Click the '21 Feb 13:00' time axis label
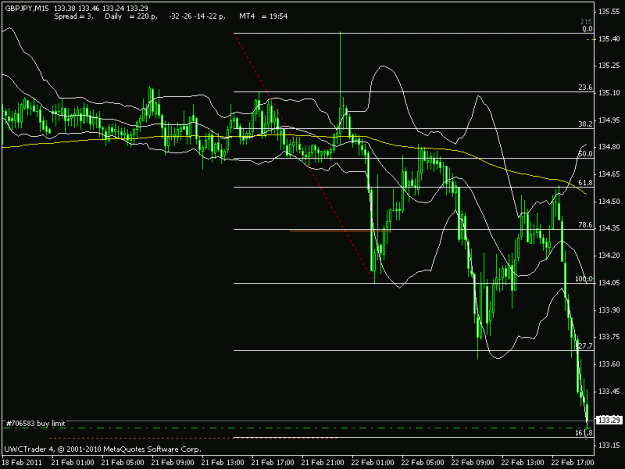 coord(223,463)
